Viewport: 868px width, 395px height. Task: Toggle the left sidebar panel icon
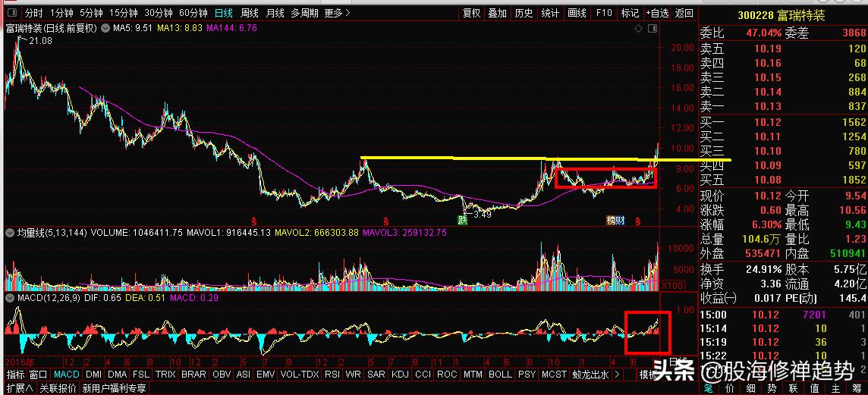click(x=13, y=14)
